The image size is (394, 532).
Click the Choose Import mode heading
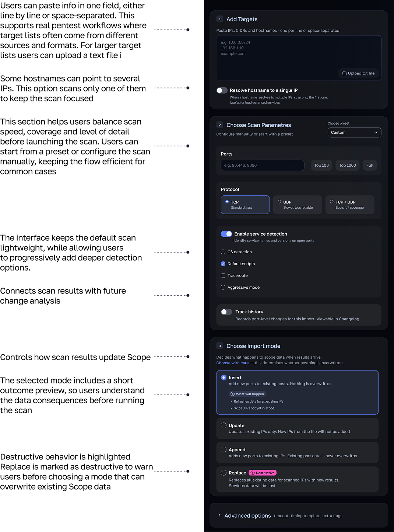253,346
